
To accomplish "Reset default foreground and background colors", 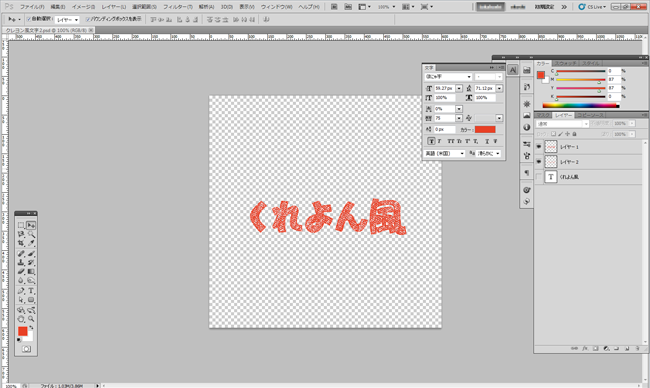I will coord(19,340).
